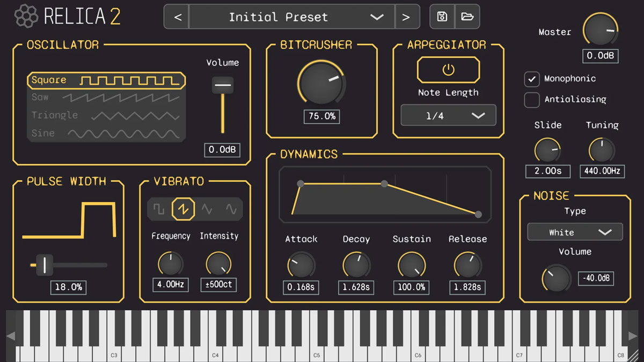Toggle the Arpeggiator power button
The width and height of the screenshot is (644, 362).
pos(448,70)
